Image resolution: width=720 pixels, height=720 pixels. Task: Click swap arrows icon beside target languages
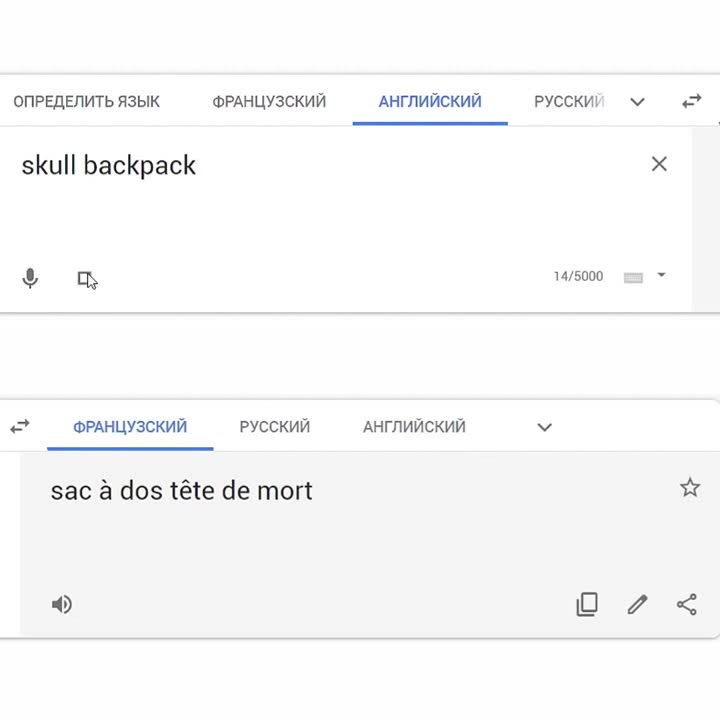(20, 427)
